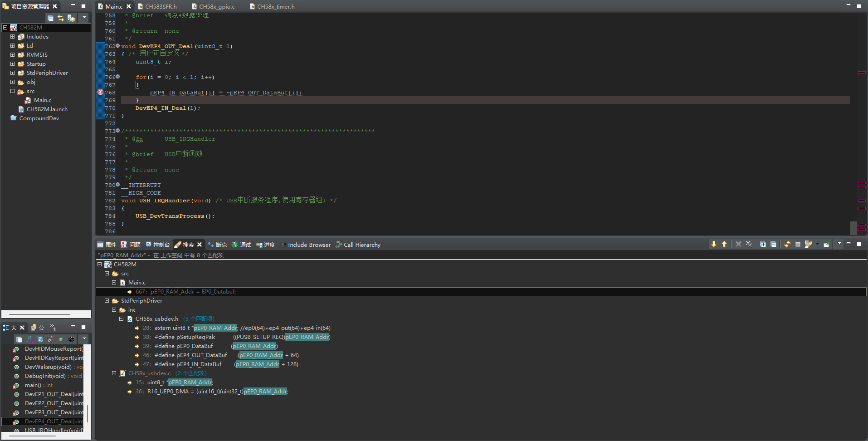Toggle hide fields in outline

(40, 339)
